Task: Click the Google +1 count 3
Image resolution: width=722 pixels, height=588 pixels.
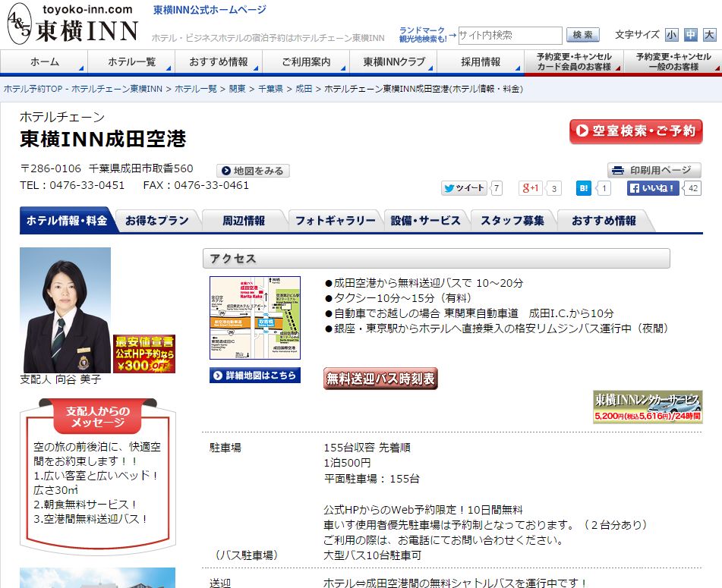Action: (x=554, y=188)
